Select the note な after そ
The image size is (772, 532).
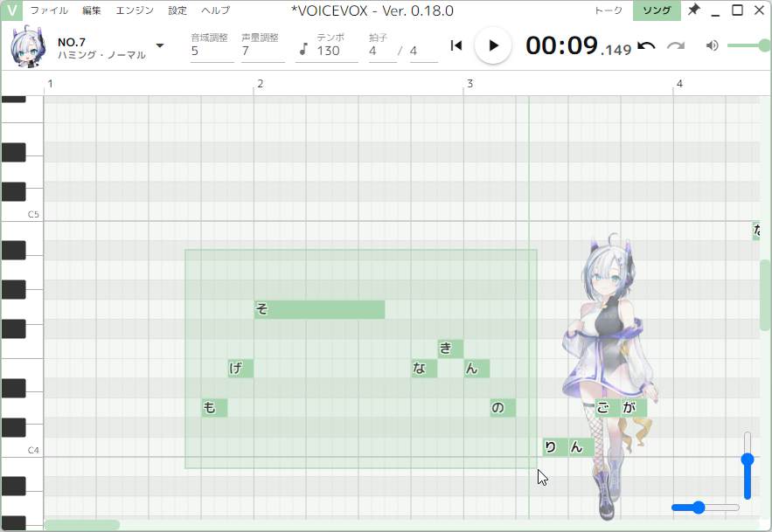click(x=424, y=368)
